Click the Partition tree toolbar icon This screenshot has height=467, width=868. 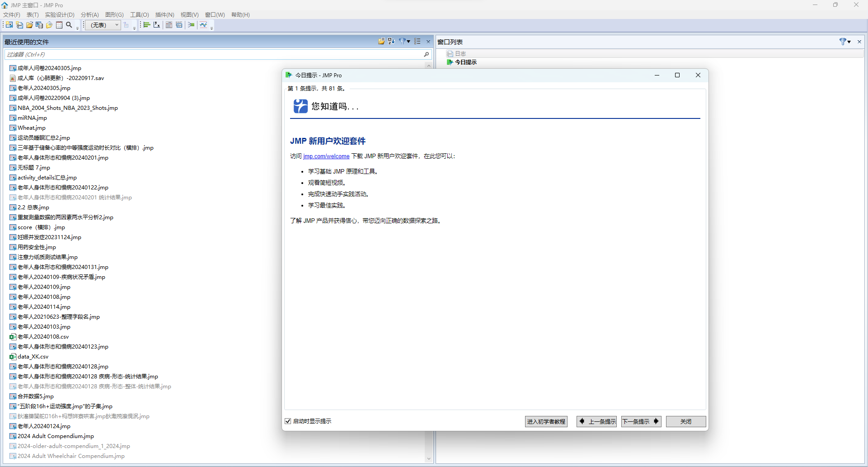[191, 25]
